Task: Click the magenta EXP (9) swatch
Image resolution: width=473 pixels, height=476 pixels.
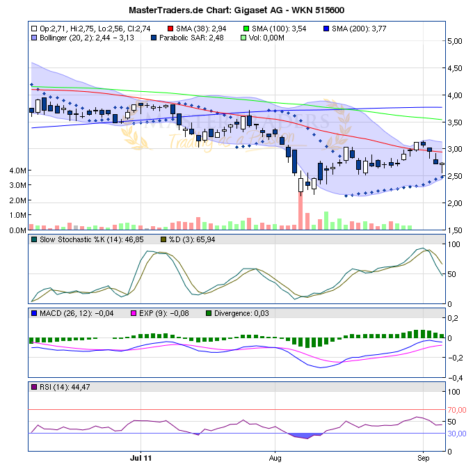Action: (x=133, y=313)
